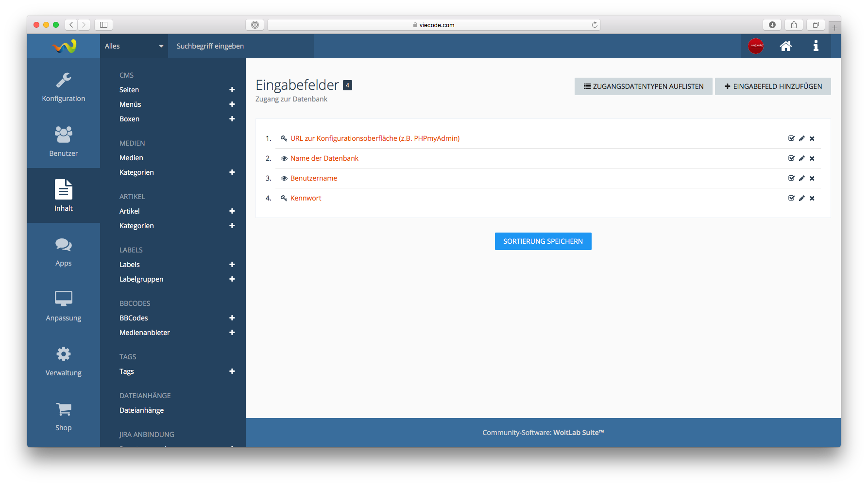Open the Alles search scope dropdown

[x=134, y=46]
